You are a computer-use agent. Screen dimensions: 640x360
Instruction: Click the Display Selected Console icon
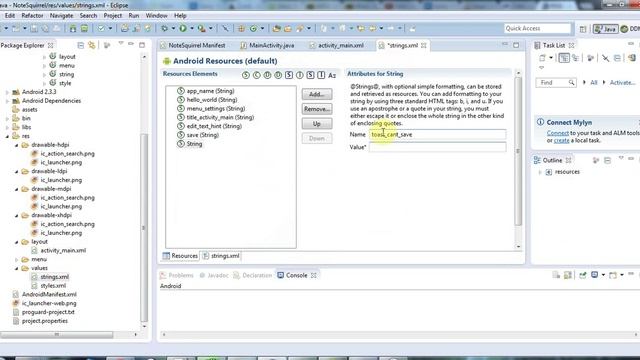(x=595, y=275)
